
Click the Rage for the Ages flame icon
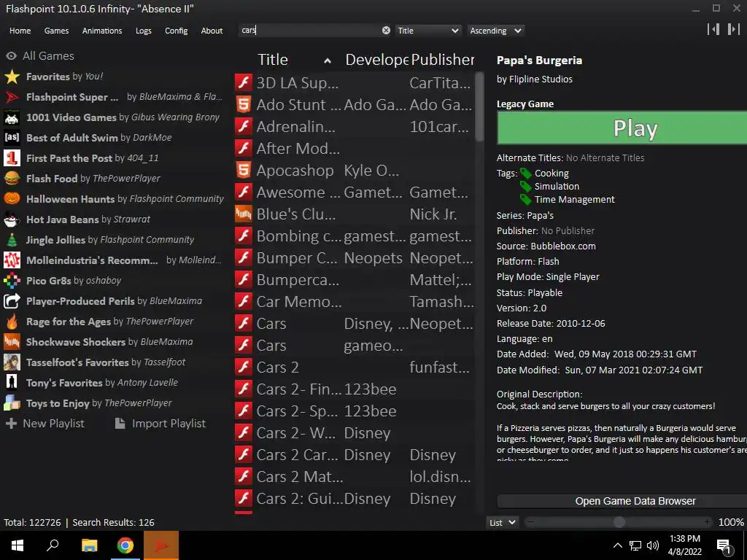click(12, 322)
